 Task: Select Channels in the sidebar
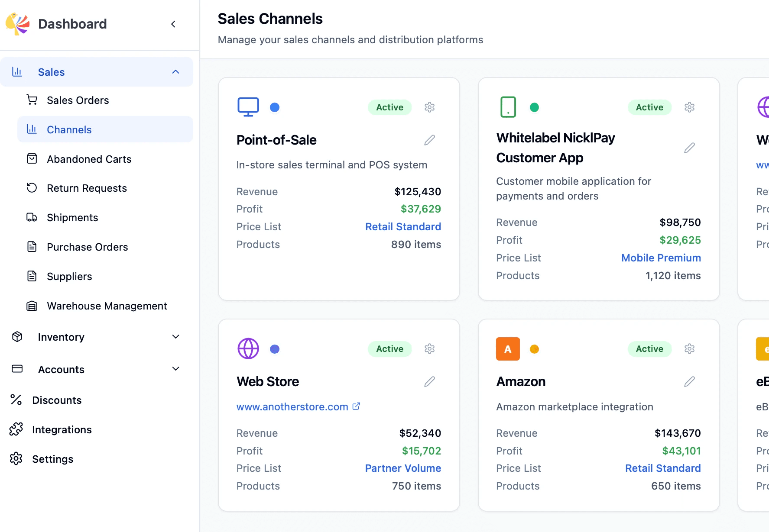105,129
